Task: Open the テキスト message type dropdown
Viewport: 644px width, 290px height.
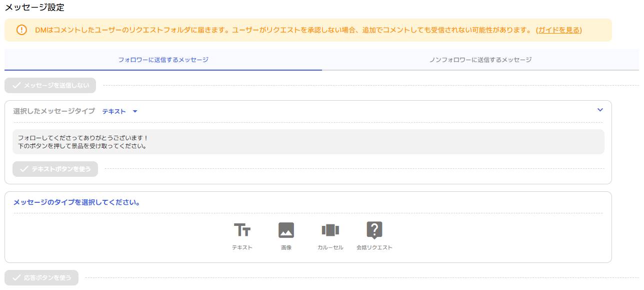Action: (x=114, y=111)
